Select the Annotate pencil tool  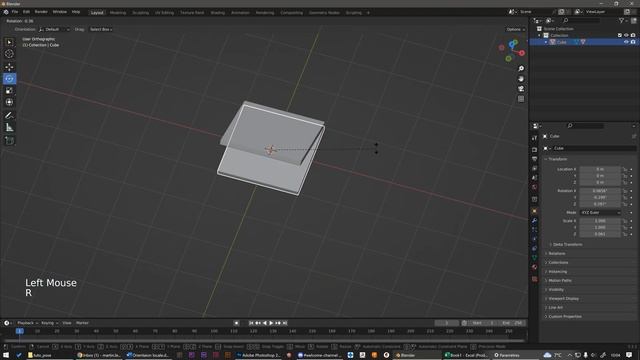point(9,116)
